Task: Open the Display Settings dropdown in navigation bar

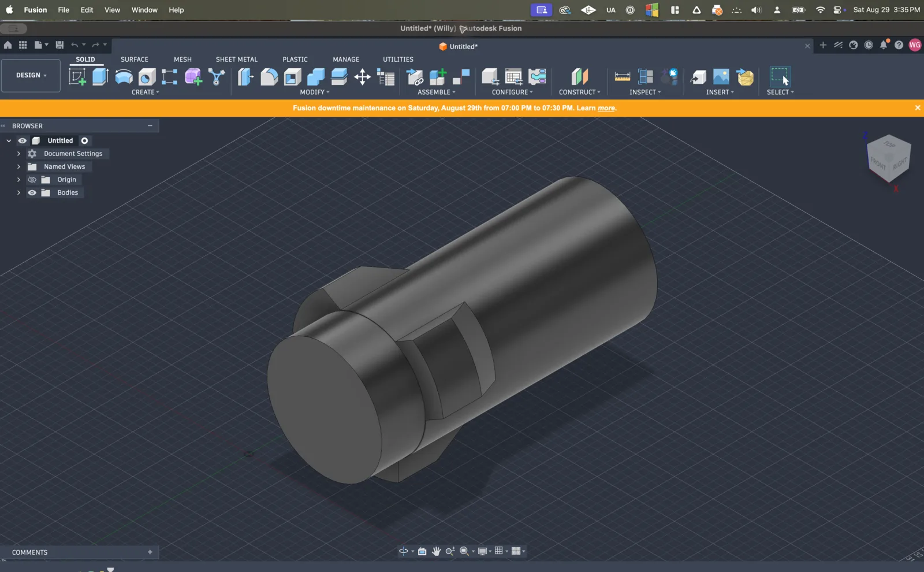Action: tap(485, 551)
